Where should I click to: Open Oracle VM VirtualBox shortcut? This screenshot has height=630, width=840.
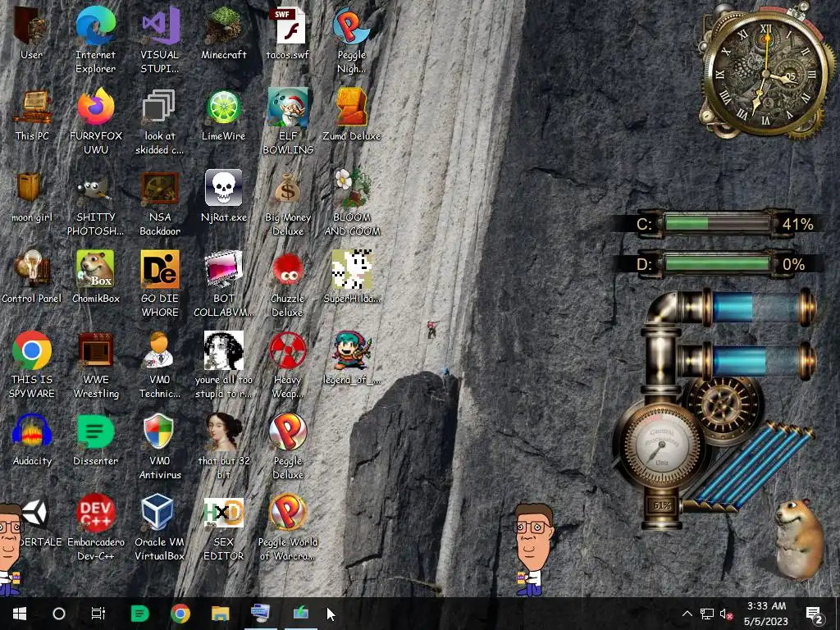tap(160, 527)
